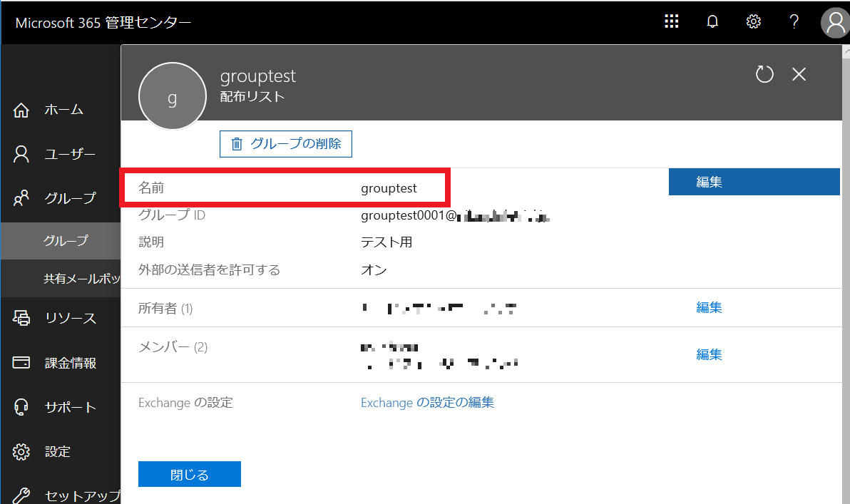Click the メンバー (2) label

(173, 347)
